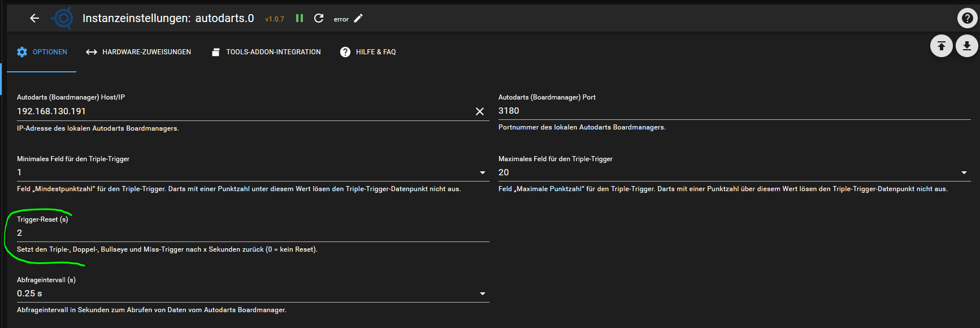The height and width of the screenshot is (328, 980).
Task: Pause the autodarts.0 instance
Action: click(300, 18)
